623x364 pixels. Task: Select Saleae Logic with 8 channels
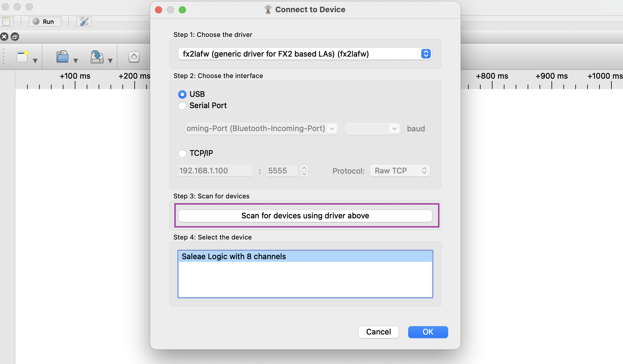pos(305,256)
